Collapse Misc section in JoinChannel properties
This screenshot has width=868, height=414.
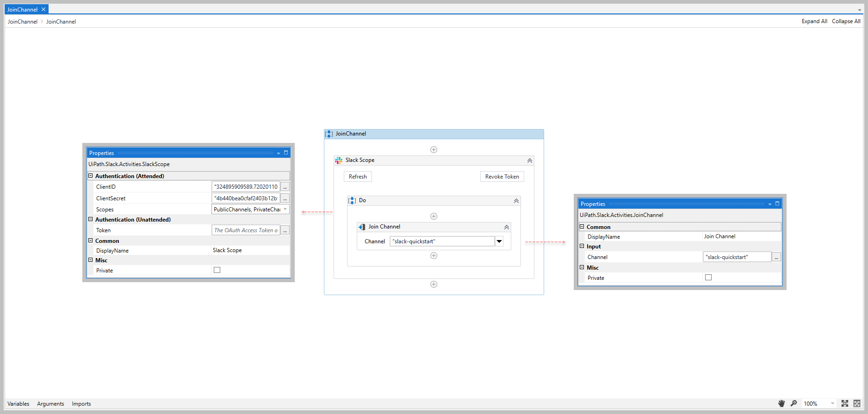pyautogui.click(x=582, y=267)
